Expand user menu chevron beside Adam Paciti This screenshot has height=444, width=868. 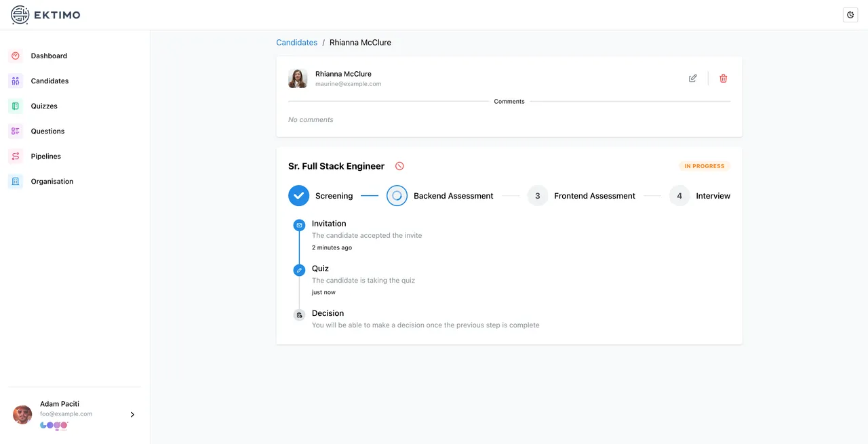132,414
